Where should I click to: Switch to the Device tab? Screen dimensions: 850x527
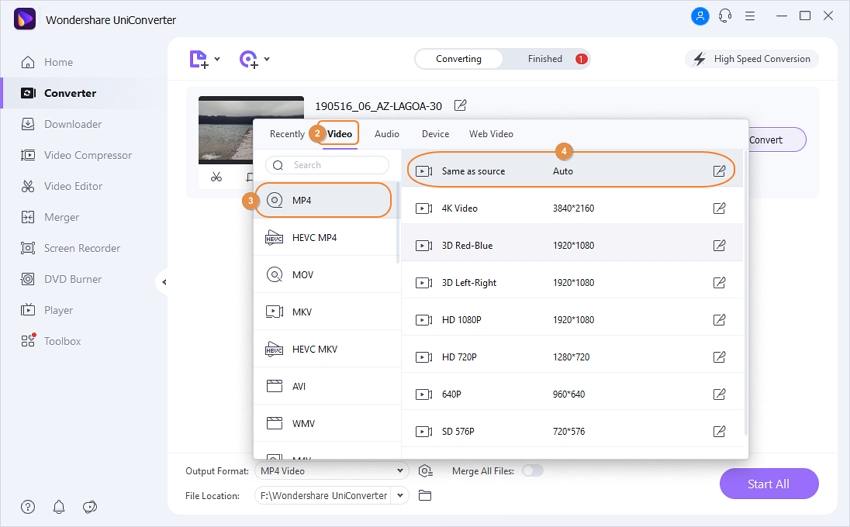tap(435, 134)
